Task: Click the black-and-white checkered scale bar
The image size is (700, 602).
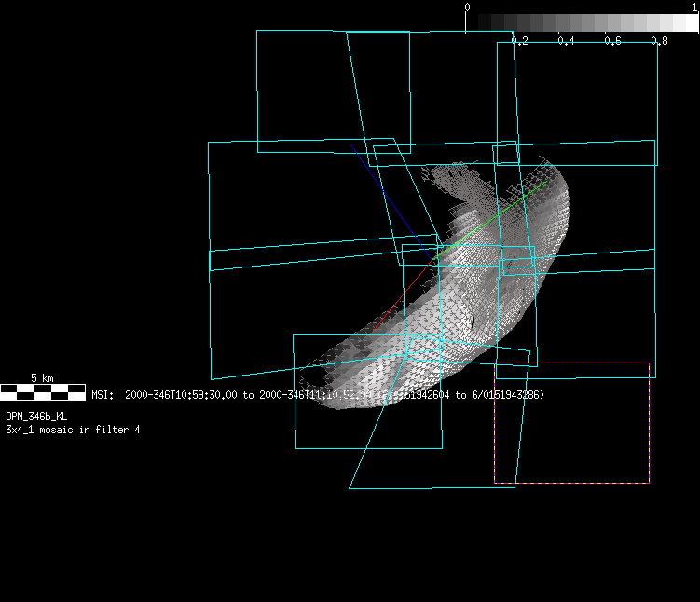Action: tap(43, 391)
